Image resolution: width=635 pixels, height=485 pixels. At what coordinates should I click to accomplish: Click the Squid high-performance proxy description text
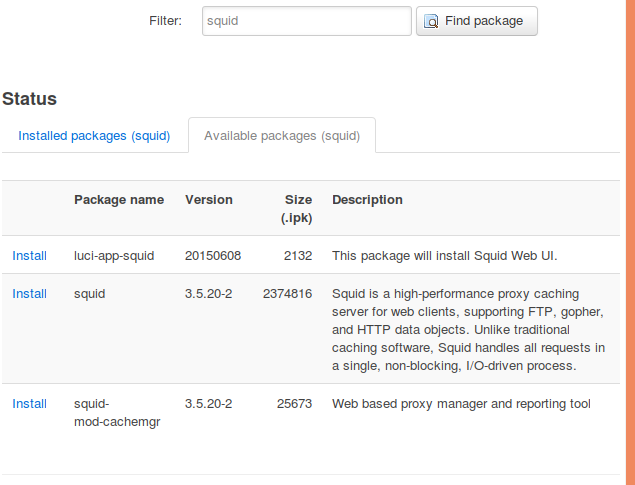(469, 330)
